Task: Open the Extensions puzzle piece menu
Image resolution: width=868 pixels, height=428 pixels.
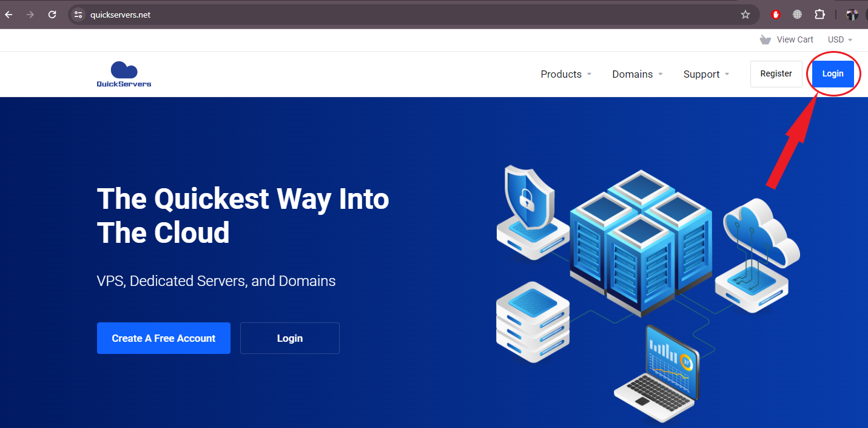Action: [x=819, y=15]
